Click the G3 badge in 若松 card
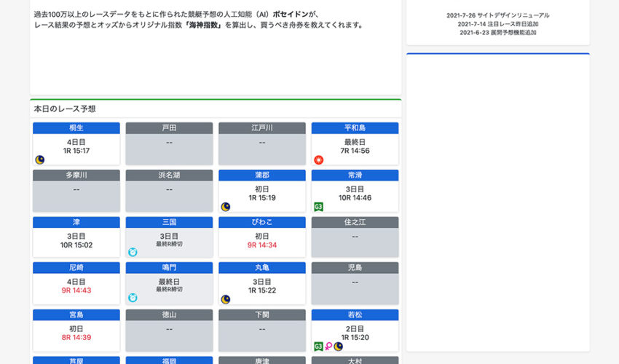 (x=318, y=346)
